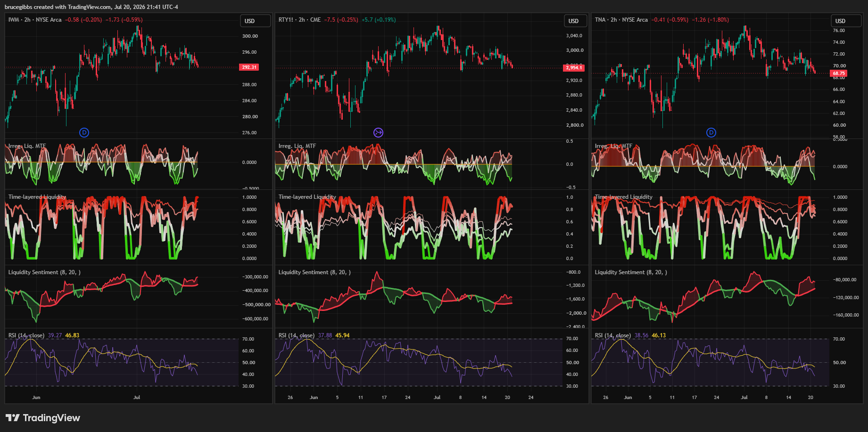The image size is (868, 432).
Task: Click the -0.58 (-0.20%) change on IWM header
Action: 83,20
